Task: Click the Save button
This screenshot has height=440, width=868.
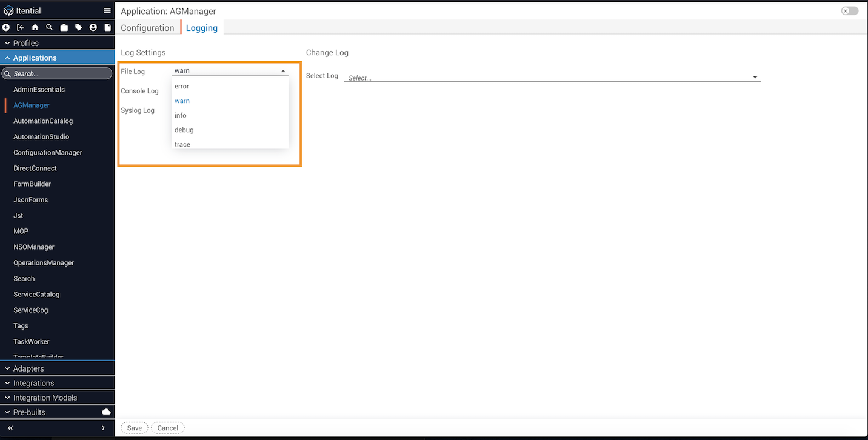Action: click(x=135, y=428)
